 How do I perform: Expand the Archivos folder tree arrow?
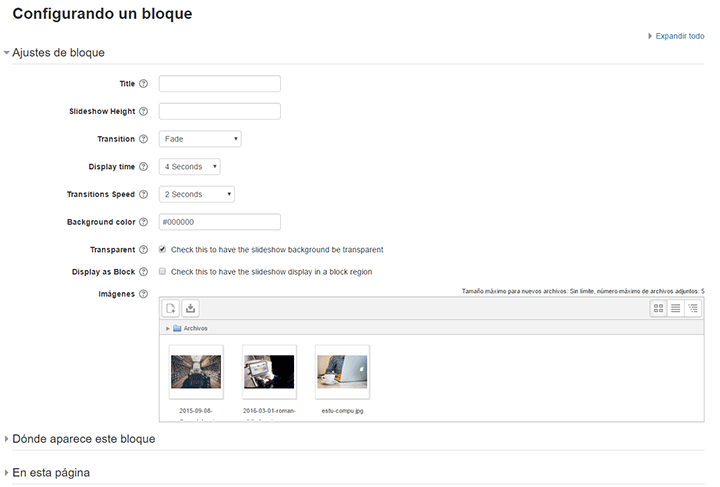pos(168,329)
